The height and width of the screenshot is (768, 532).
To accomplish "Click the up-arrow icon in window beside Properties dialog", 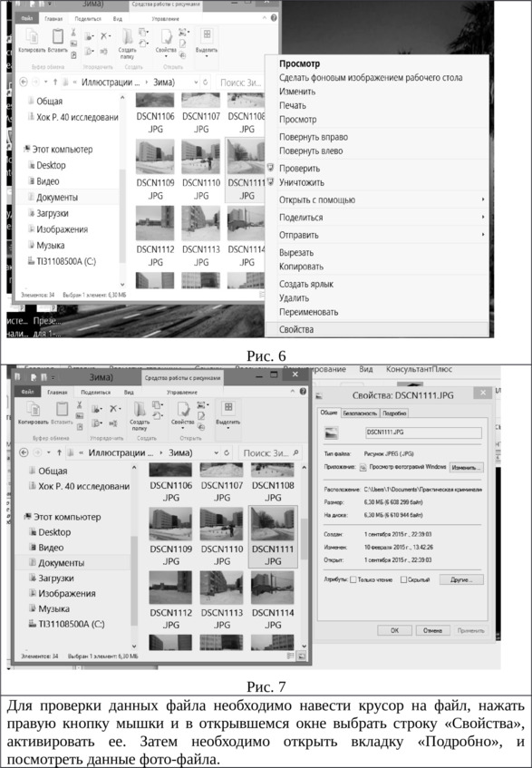I will pos(59,452).
